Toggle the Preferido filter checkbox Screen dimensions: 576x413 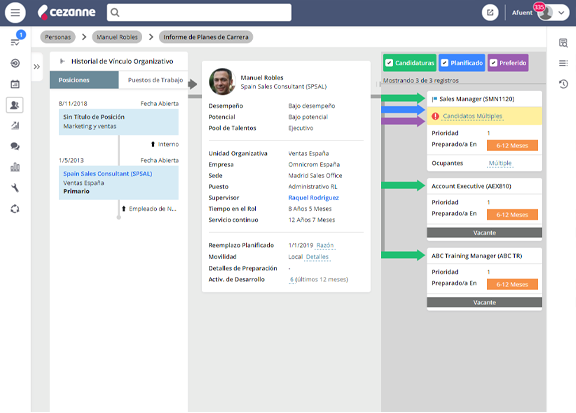point(493,63)
